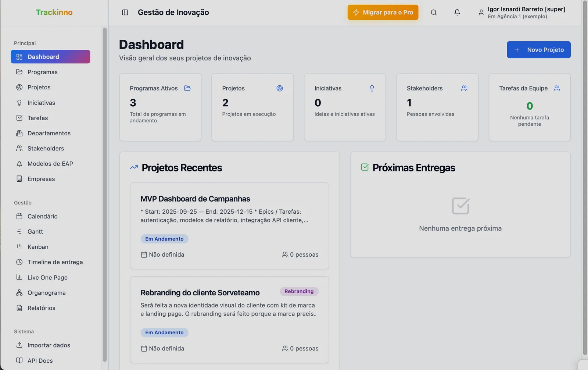Open Dashboard in the sidebar
The height and width of the screenshot is (370, 588).
[50, 57]
